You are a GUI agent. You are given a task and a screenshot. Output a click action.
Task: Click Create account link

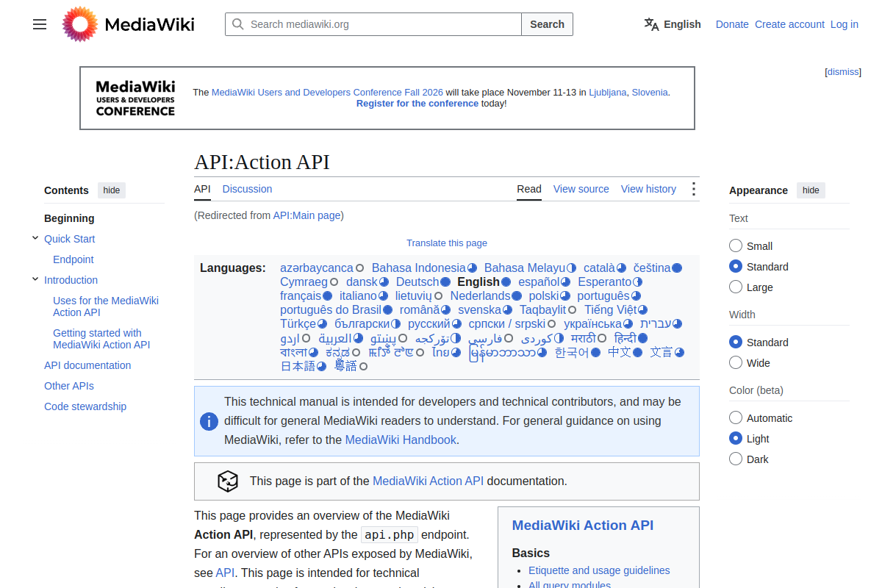pos(789,24)
